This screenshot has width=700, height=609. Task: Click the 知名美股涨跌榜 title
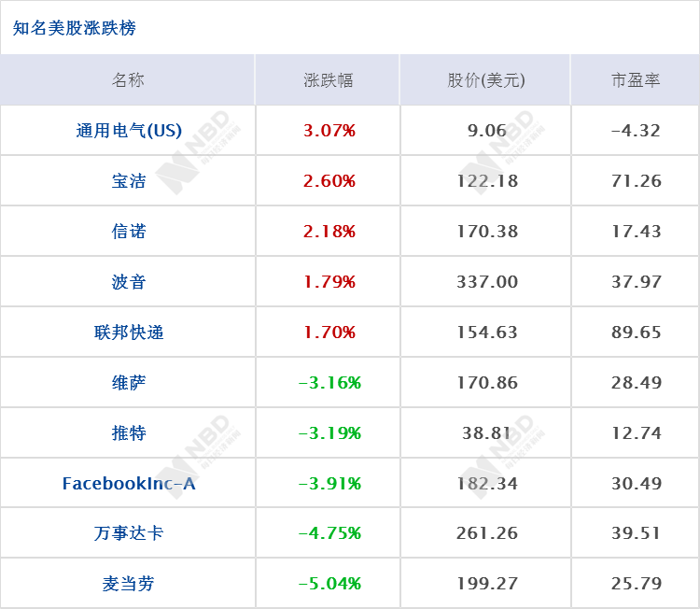[x=75, y=28]
